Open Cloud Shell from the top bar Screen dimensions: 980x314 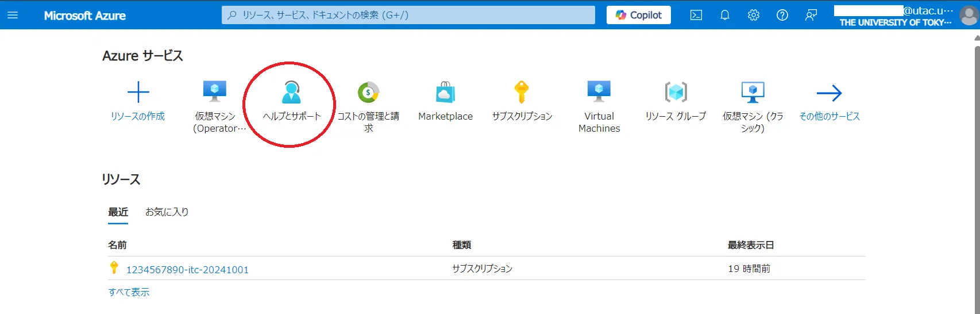coord(696,15)
